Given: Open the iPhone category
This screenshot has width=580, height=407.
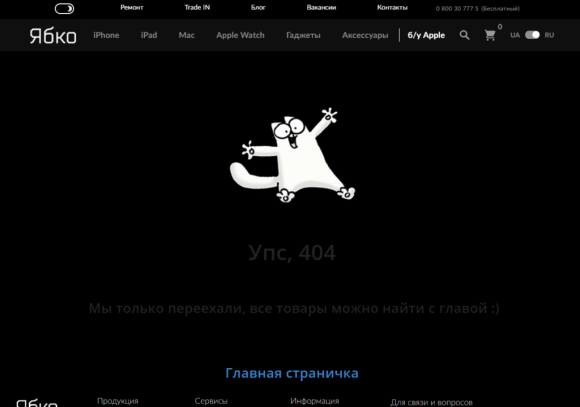Looking at the screenshot, I should point(106,35).
